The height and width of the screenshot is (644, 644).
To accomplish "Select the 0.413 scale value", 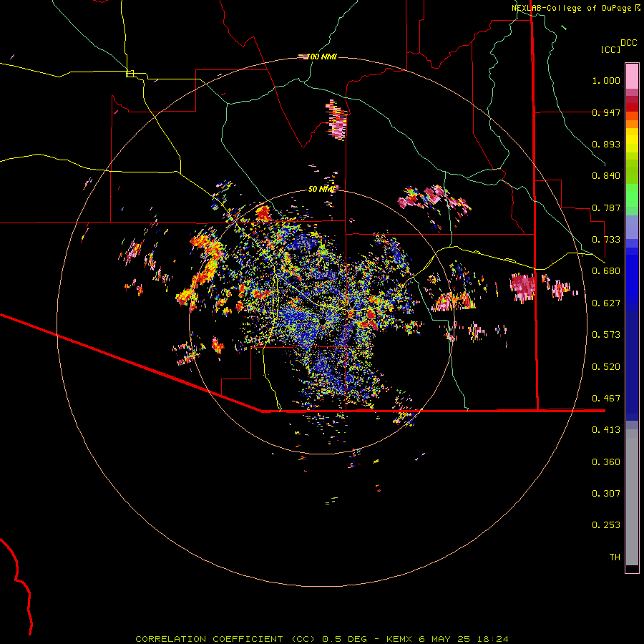I will click(606, 430).
